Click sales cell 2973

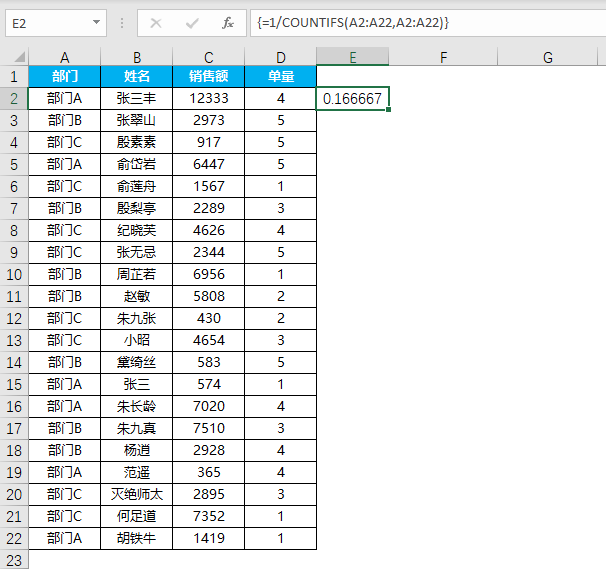coord(209,121)
